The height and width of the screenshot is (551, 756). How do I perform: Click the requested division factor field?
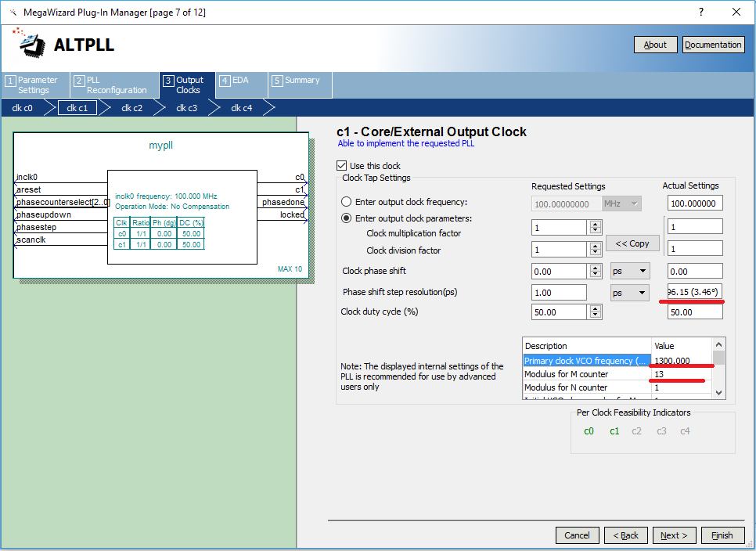click(x=560, y=249)
